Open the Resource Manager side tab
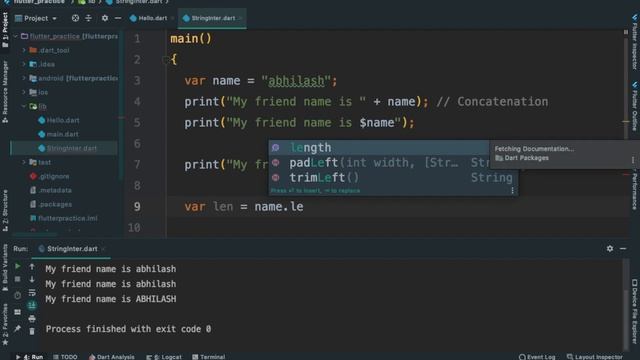Image resolution: width=640 pixels, height=360 pixels. point(5,92)
